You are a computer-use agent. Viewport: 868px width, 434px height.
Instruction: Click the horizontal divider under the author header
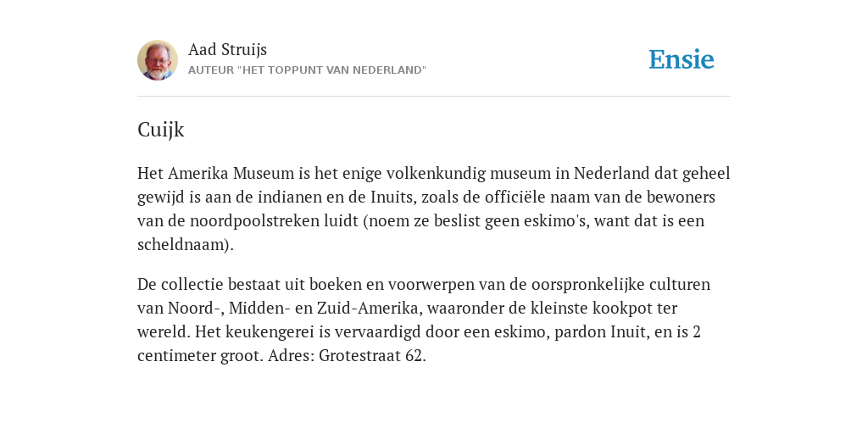434,97
